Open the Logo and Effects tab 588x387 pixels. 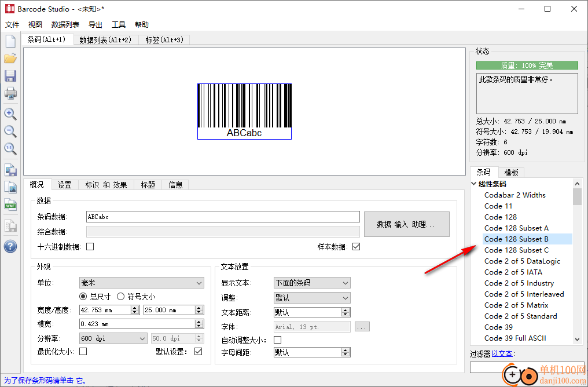(106, 185)
